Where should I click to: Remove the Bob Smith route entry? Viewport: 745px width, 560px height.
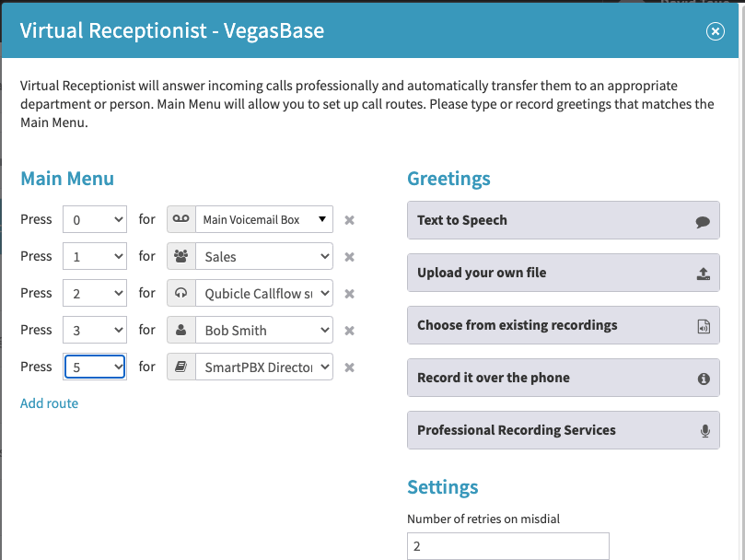point(349,331)
